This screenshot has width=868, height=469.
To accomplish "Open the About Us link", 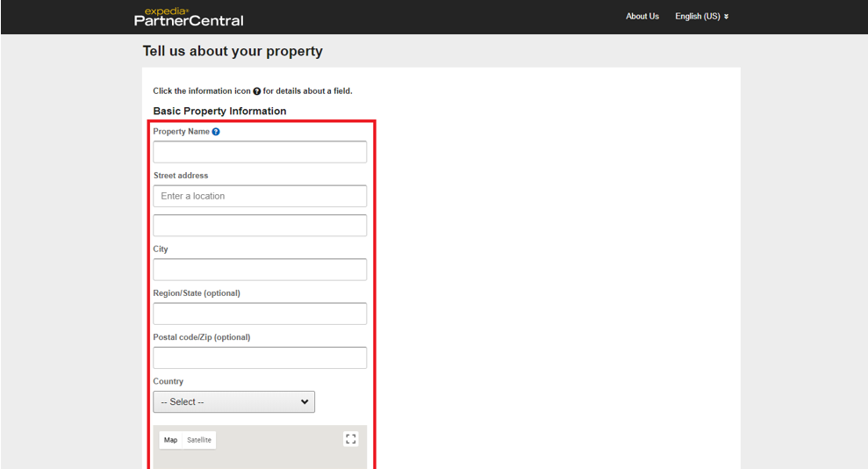I will 642,17.
